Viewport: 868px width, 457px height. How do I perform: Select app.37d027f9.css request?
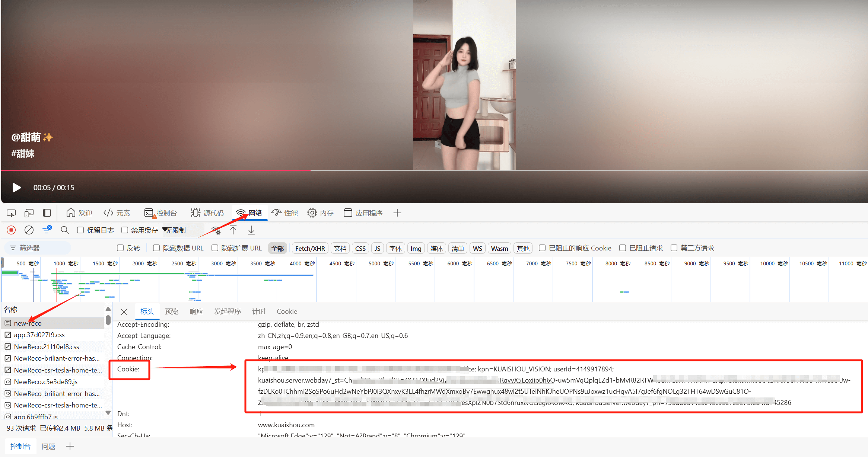(53, 335)
